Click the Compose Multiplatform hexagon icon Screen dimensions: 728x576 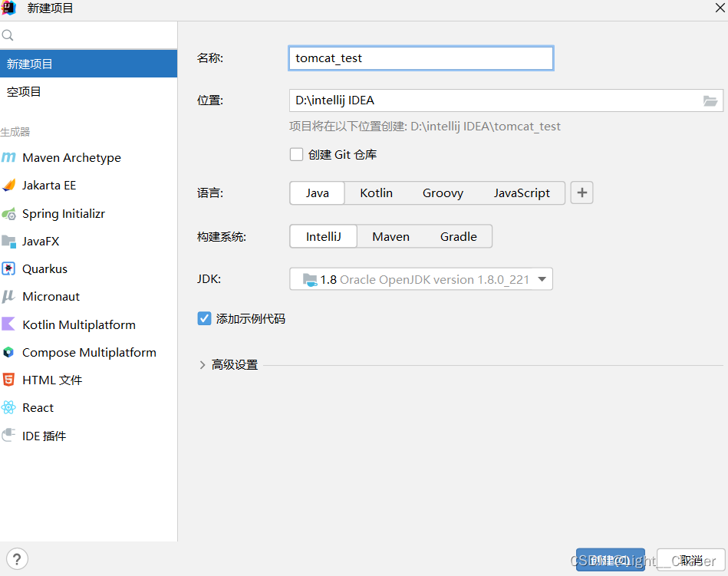8,352
